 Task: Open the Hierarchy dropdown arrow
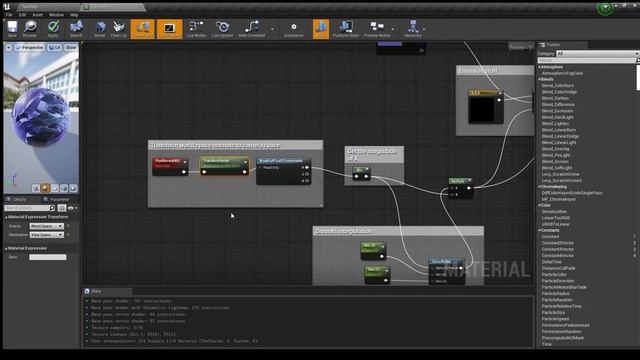[x=424, y=29]
